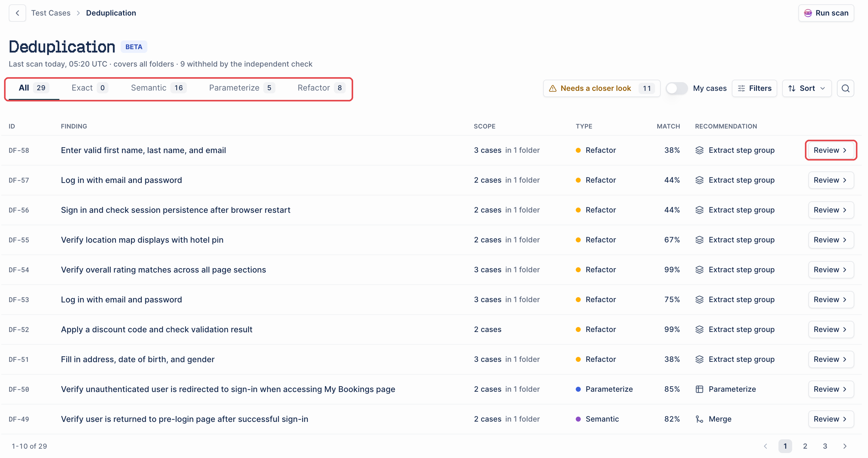The width and height of the screenshot is (868, 458).
Task: Click Extract step group icon for DF-57
Action: click(699, 180)
